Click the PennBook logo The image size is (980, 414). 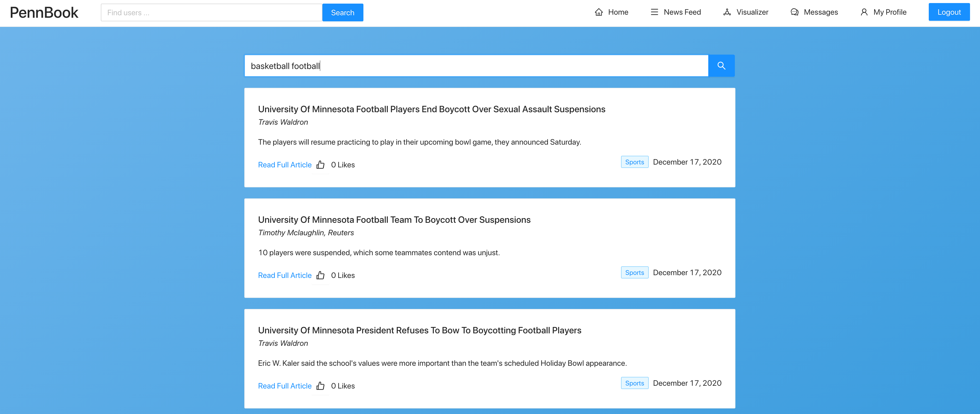click(44, 12)
